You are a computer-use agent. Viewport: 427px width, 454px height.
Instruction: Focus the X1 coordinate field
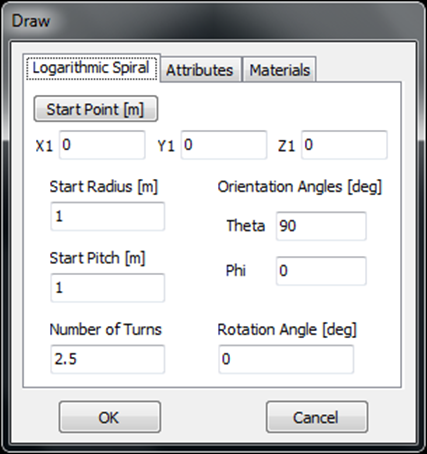102,145
